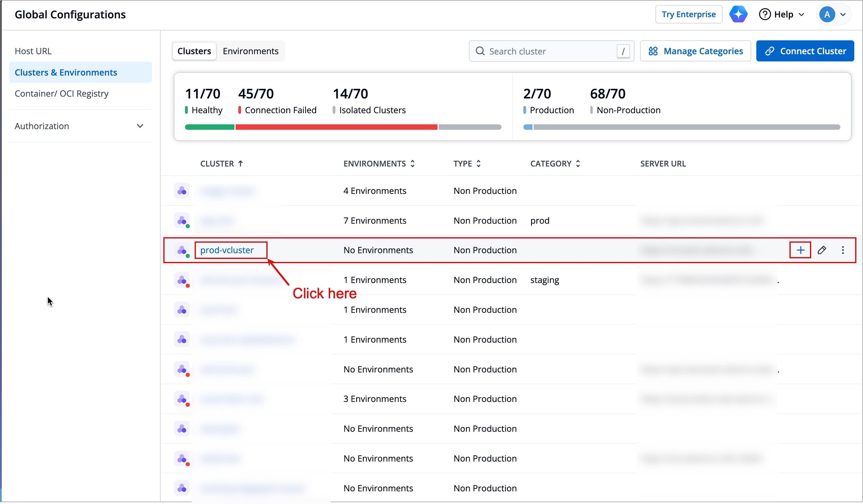Open prod-vcluster cluster link
This screenshot has height=504, width=863.
(227, 250)
